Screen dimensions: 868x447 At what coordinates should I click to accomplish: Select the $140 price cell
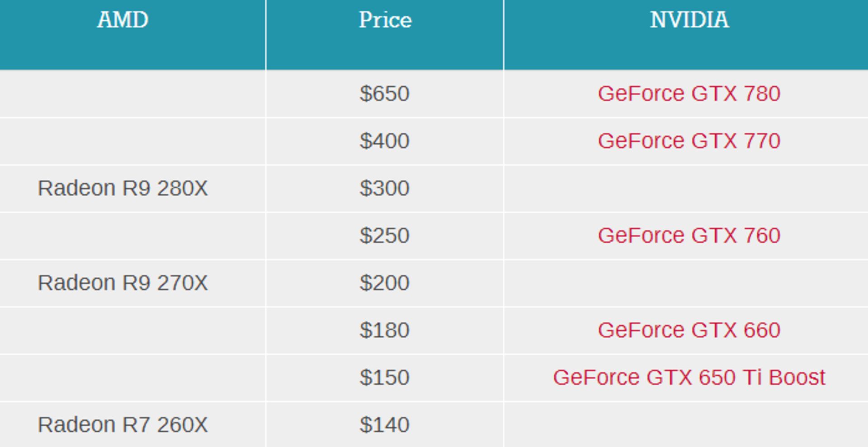385,425
